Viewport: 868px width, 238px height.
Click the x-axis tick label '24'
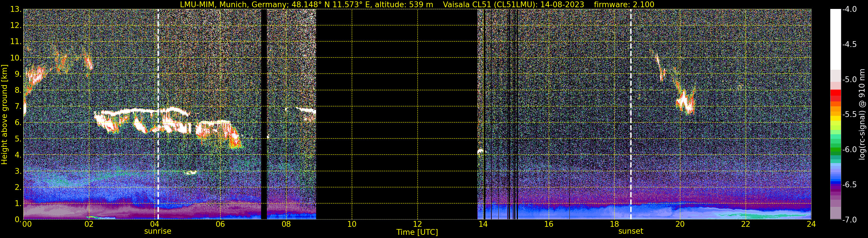811,224
